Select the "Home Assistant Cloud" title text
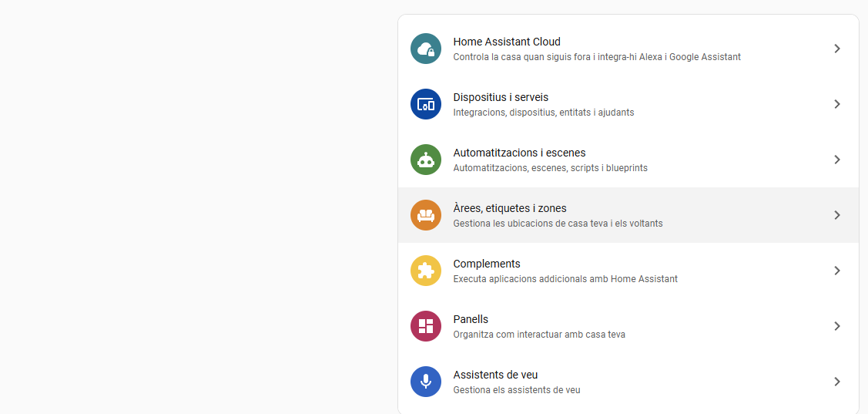The width and height of the screenshot is (868, 414). (x=507, y=42)
